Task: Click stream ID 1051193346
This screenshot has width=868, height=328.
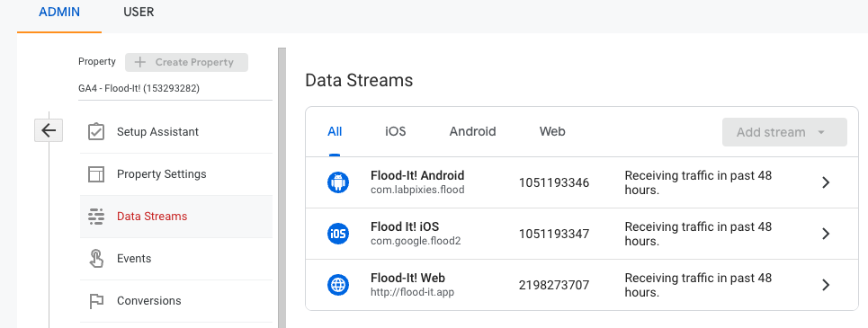Action: click(553, 182)
